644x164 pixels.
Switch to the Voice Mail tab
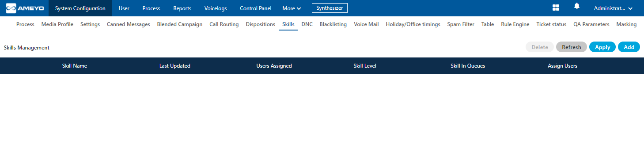[366, 24]
